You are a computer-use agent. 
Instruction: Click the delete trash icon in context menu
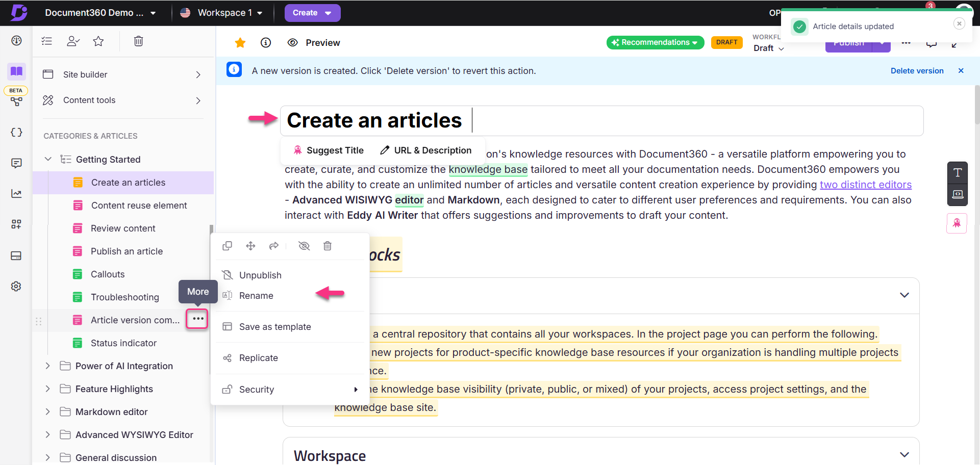(x=328, y=246)
